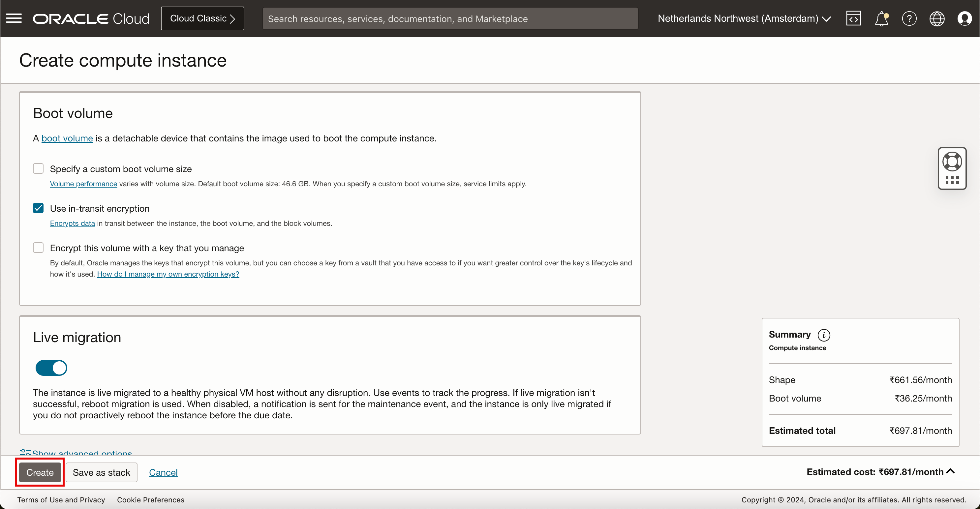Viewport: 980px width, 509px height.
Task: Open the notifications bell
Action: (881, 18)
